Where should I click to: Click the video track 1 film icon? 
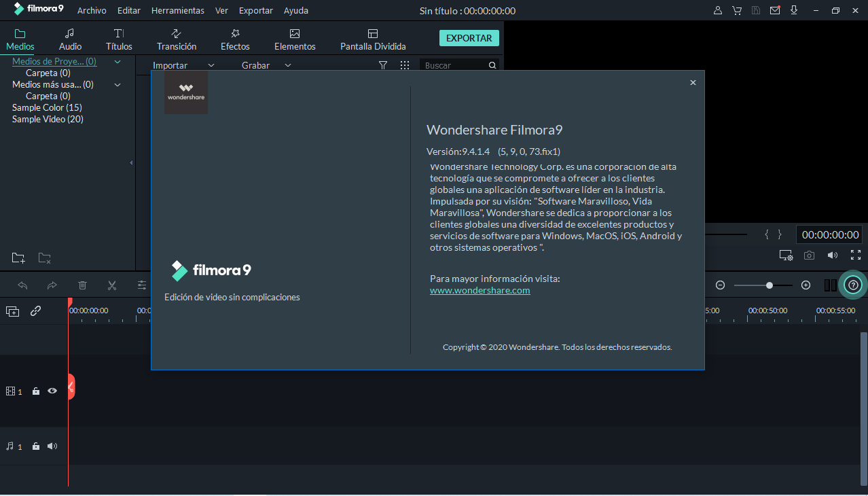click(10, 391)
